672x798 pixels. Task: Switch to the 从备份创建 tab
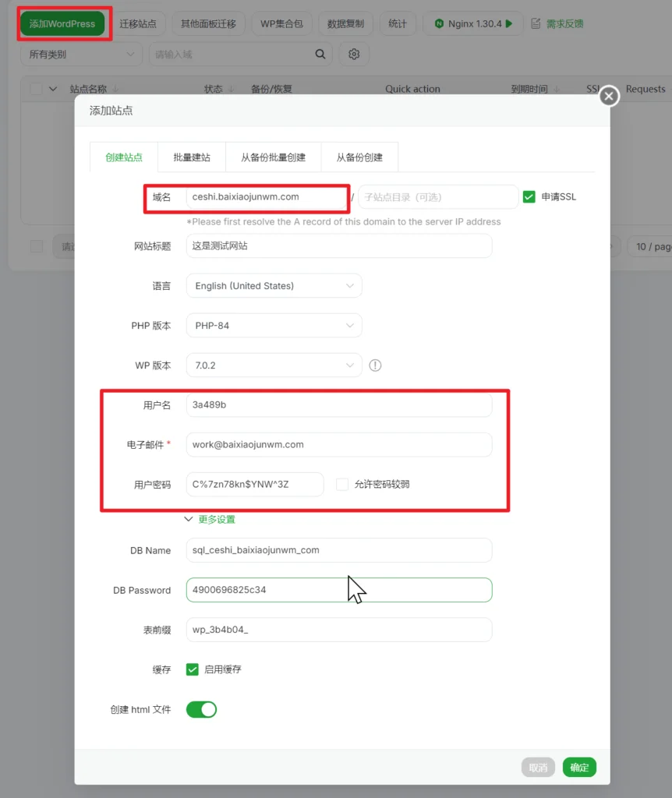[359, 157]
